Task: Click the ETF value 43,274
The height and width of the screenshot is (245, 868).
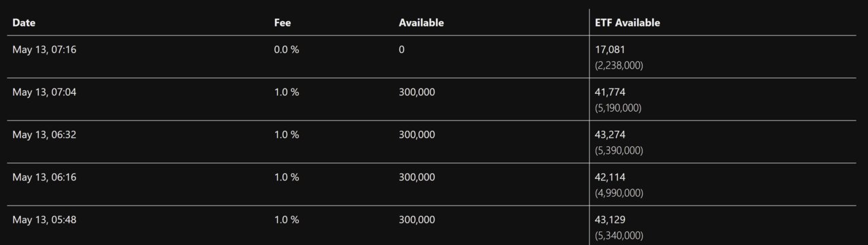Action: point(610,135)
